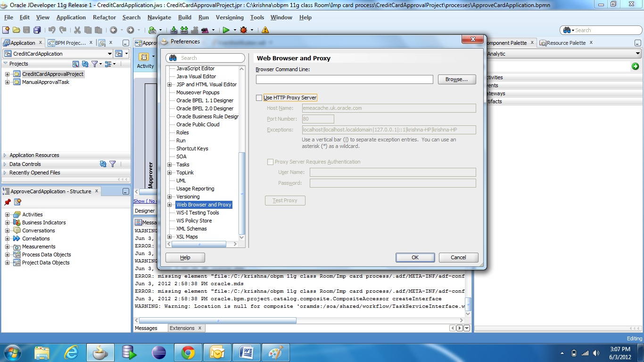Image resolution: width=644 pixels, height=362 pixels.
Task: Expand the Tasks node in Preferences tree
Action: 170,165
